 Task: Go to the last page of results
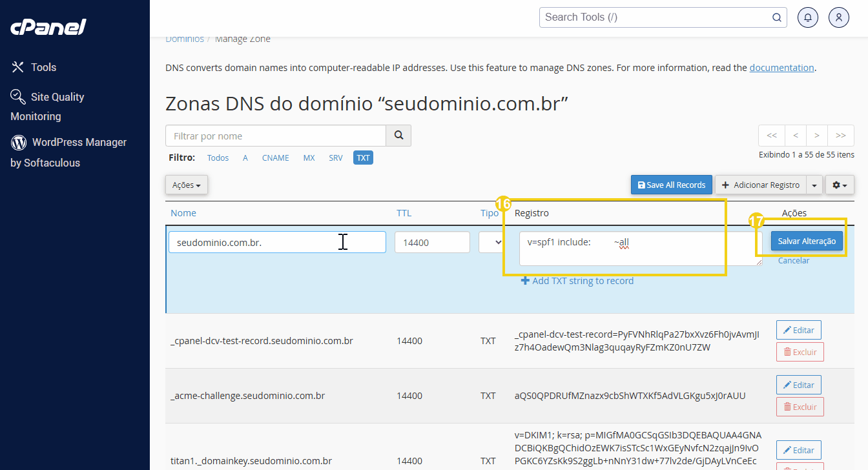tap(841, 136)
